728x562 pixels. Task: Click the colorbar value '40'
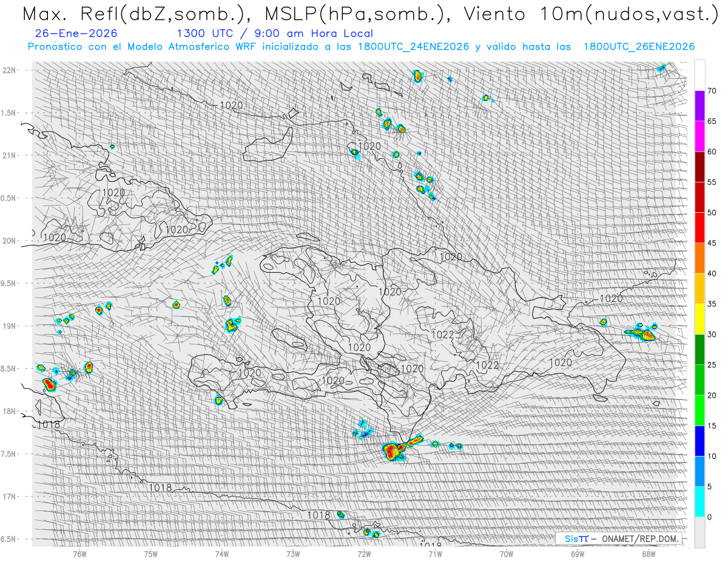coord(712,273)
